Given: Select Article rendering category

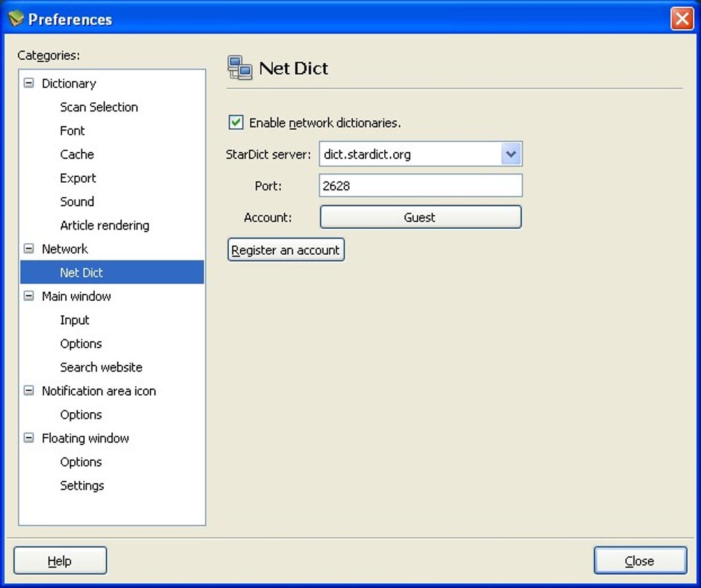Looking at the screenshot, I should [104, 225].
